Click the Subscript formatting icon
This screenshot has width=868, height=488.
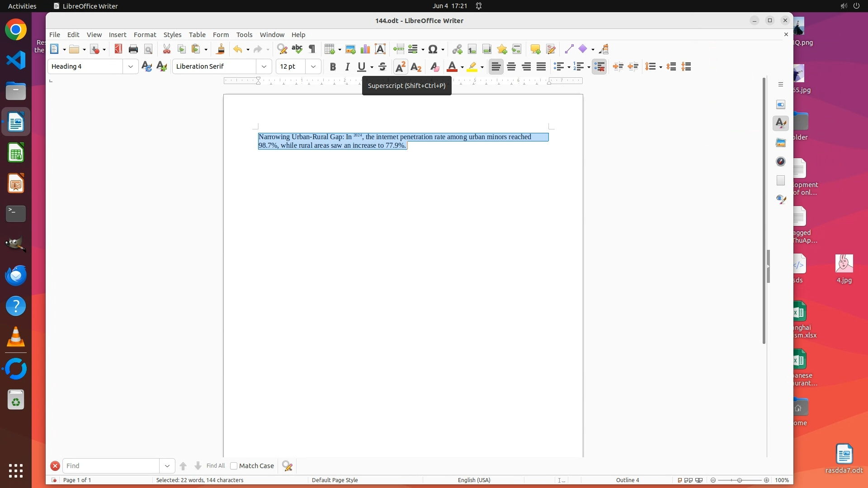(416, 67)
